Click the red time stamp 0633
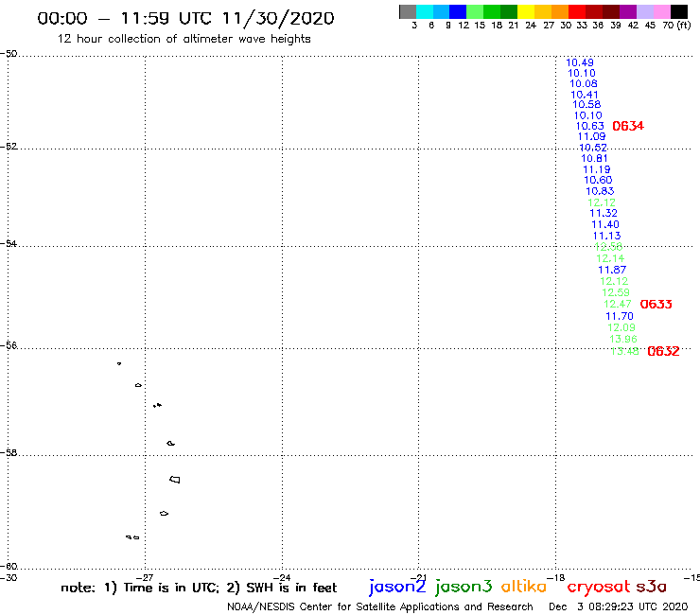700x615 pixels. tap(656, 304)
